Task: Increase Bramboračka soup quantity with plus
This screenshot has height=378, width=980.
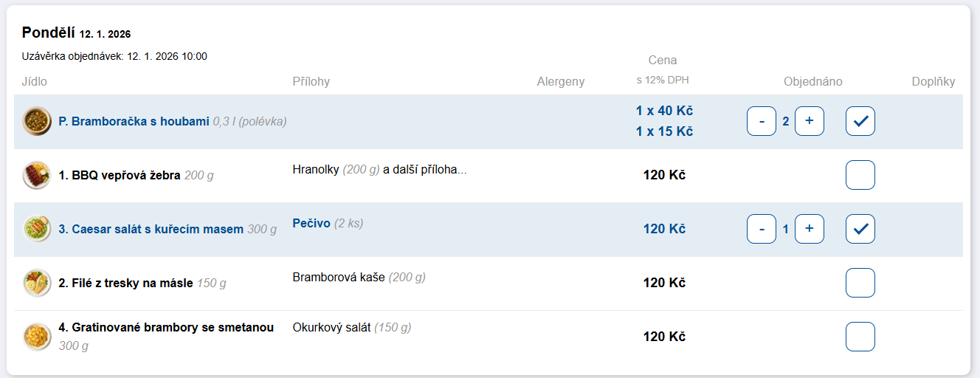Action: (810, 121)
